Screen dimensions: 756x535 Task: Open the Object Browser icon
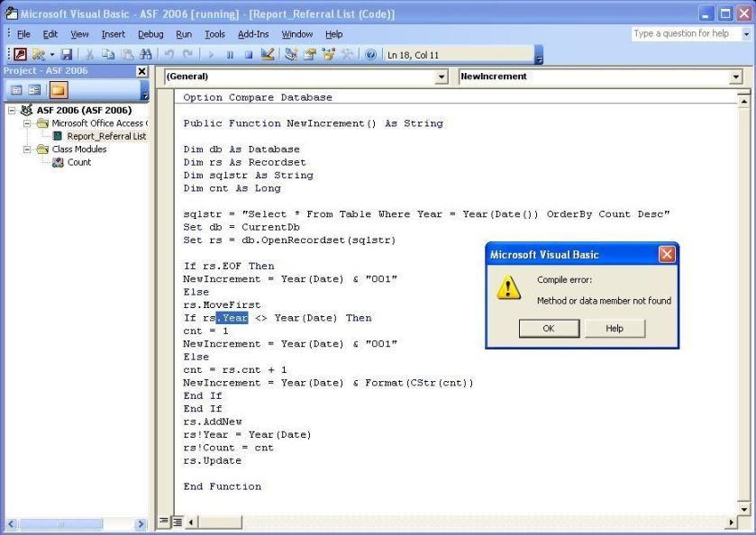pyautogui.click(x=328, y=54)
